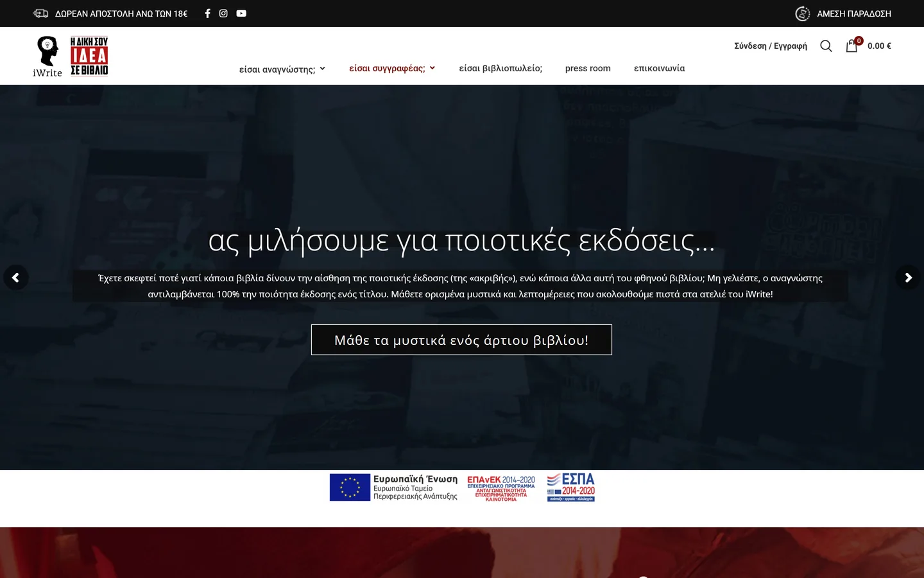Open the 'επικοινωνία' menu item
924x578 pixels.
pyautogui.click(x=659, y=68)
